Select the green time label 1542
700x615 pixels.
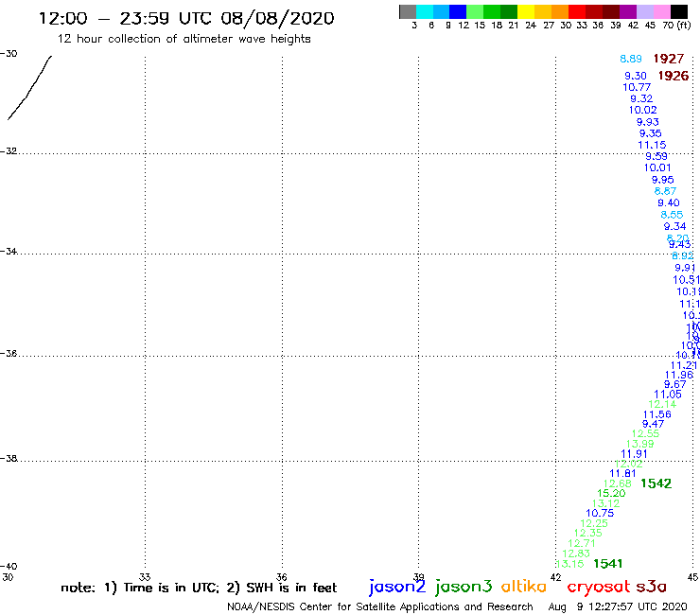(x=656, y=483)
